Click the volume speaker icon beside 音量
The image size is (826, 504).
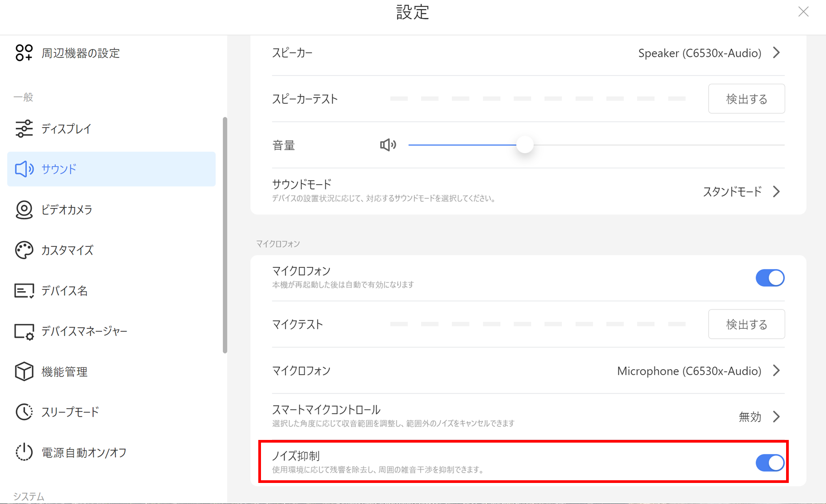[x=388, y=145]
